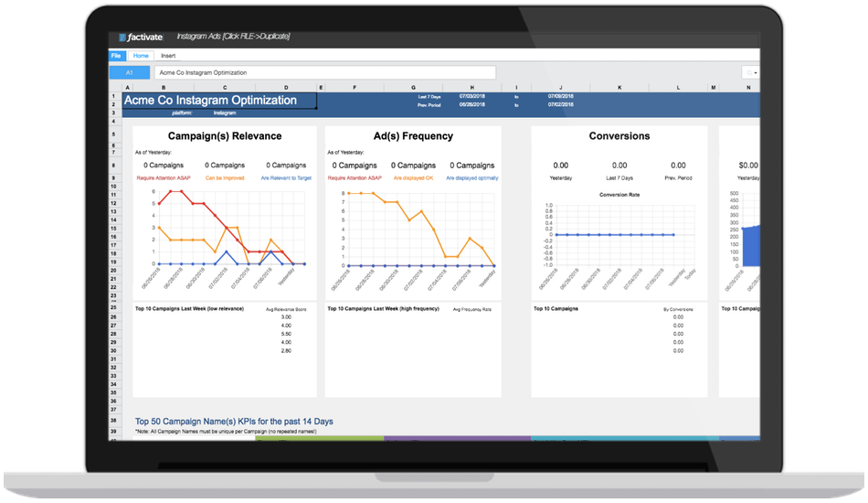Click Top 50 Campaign Name(s) KPIs heading
This screenshot has width=868, height=503.
234,422
